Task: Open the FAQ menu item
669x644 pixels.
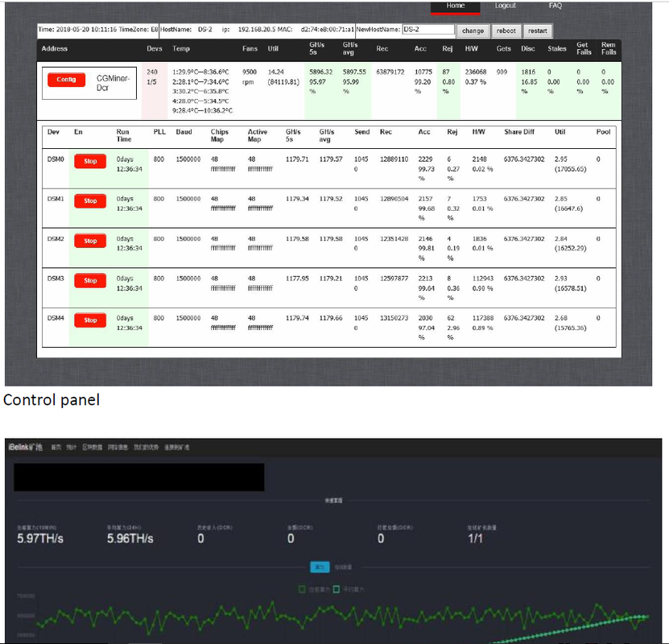Action: pos(555,6)
